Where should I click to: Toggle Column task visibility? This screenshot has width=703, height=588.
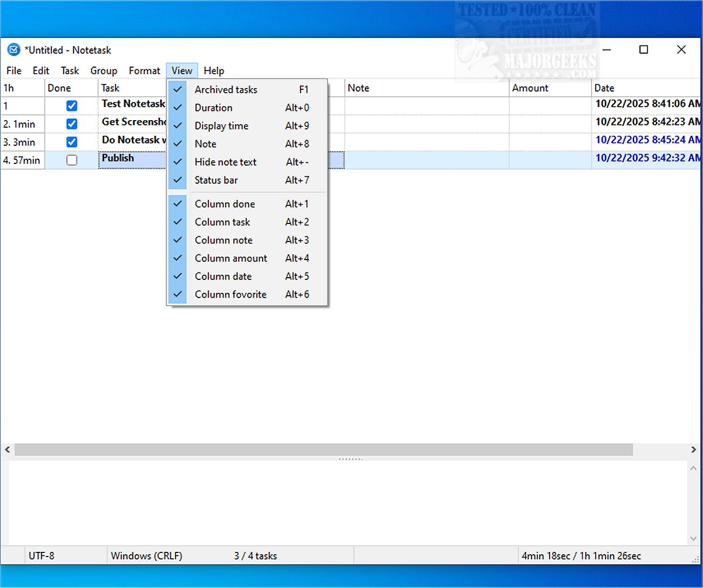(247, 222)
